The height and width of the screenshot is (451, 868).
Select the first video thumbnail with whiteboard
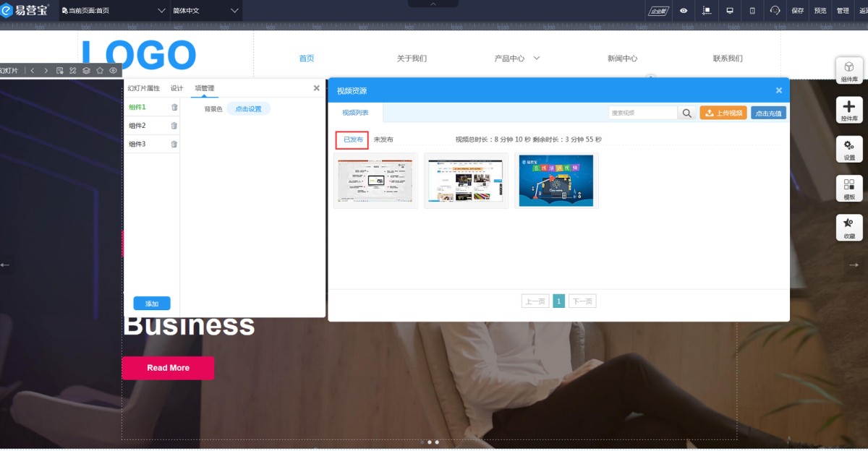[x=375, y=181]
